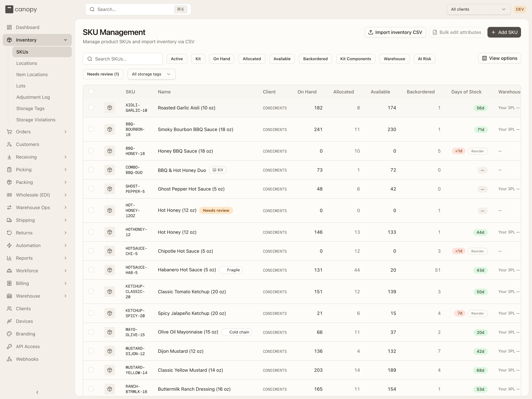Collapse the Inventory sidebar section
This screenshot has height=399, width=532.
point(37,40)
